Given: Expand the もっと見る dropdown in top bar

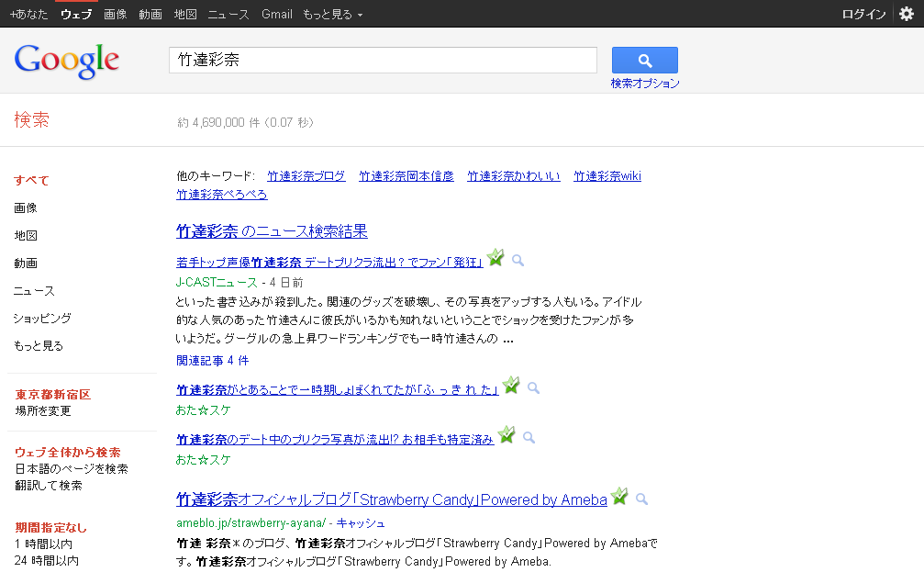Looking at the screenshot, I should click(x=332, y=15).
